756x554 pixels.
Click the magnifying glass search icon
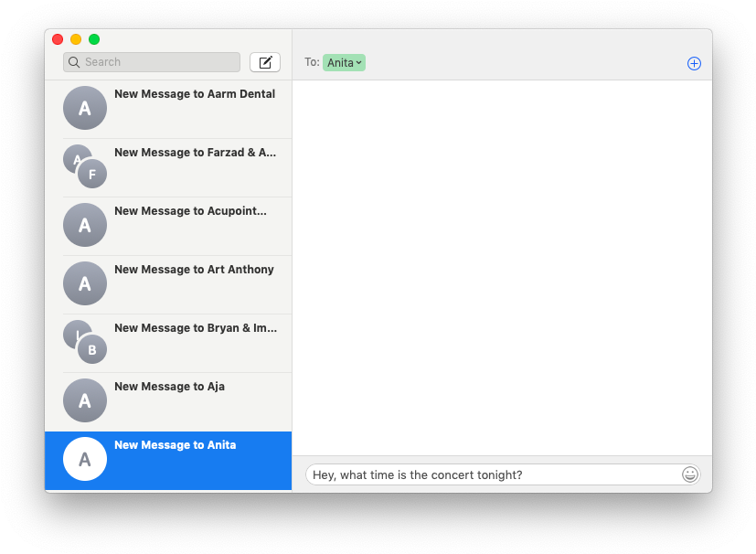pyautogui.click(x=74, y=62)
